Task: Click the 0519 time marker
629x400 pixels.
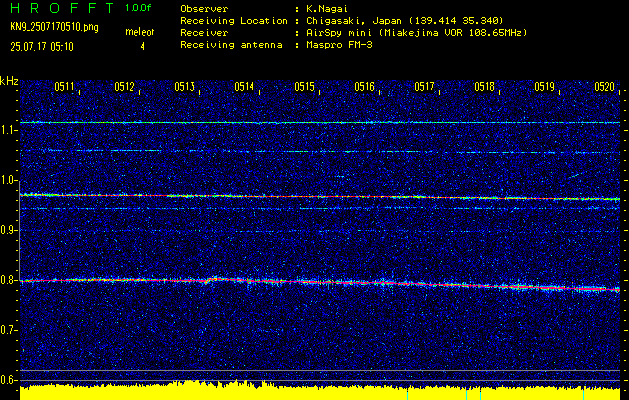Action: pos(544,87)
